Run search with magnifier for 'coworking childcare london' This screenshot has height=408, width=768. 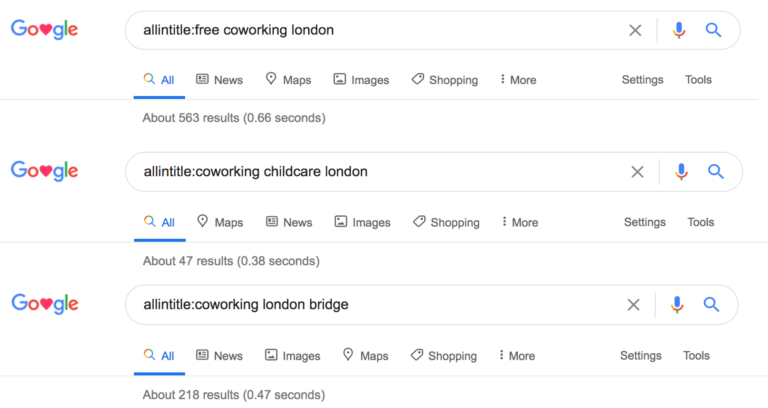pyautogui.click(x=716, y=172)
